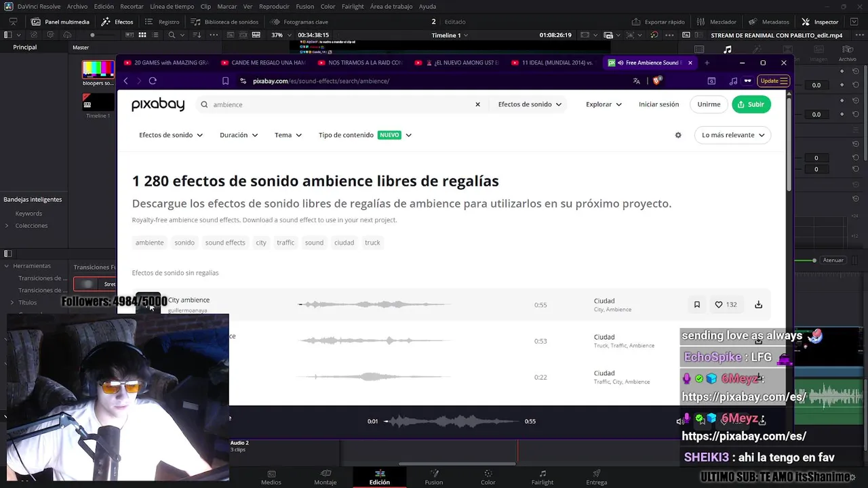868x488 pixels.
Task: Open the Área de trabajo menu
Action: 391,6
